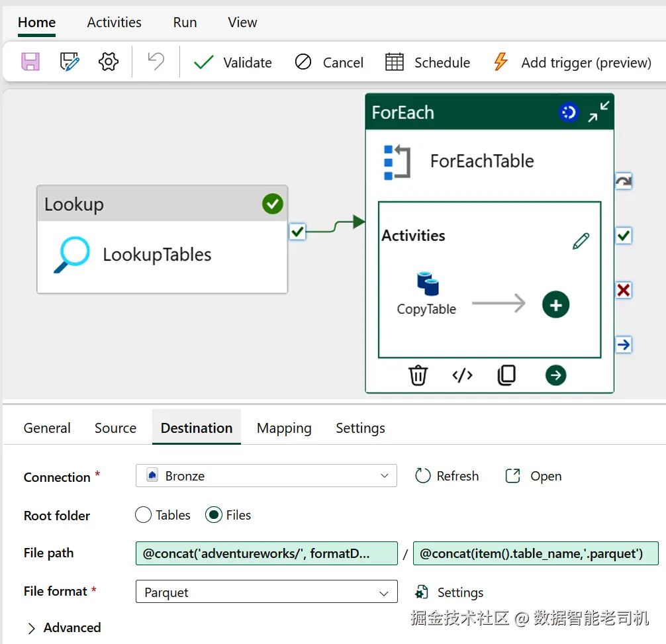Cancel the pipeline run
Viewport: 666px width, 644px height.
click(329, 62)
